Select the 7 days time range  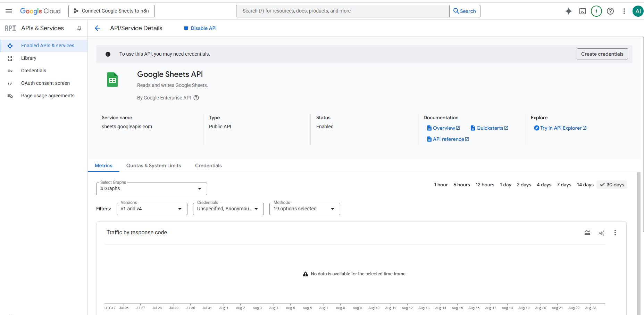[x=564, y=185]
